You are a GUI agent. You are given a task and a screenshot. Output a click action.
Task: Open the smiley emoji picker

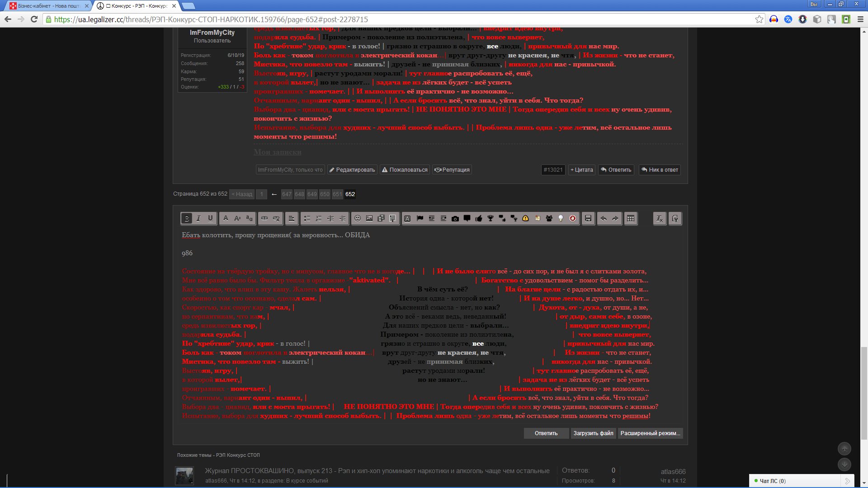(x=358, y=219)
